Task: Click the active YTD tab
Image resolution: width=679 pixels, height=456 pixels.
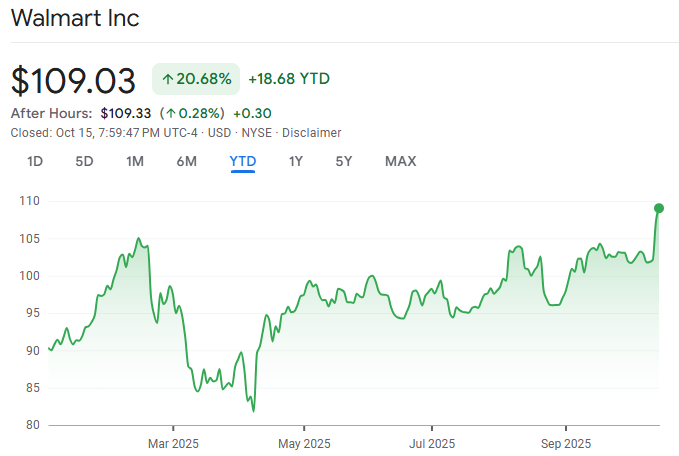Action: [x=243, y=161]
